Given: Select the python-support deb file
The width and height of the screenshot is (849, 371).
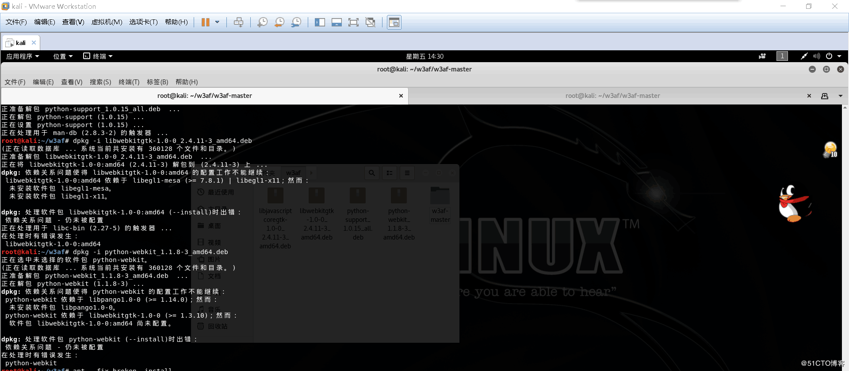Looking at the screenshot, I should [x=357, y=213].
